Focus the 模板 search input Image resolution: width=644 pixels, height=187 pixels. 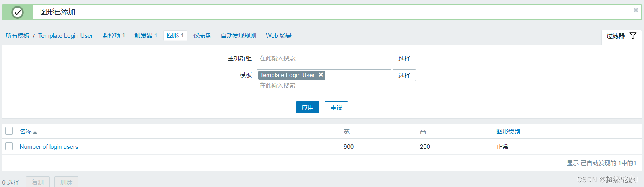324,86
